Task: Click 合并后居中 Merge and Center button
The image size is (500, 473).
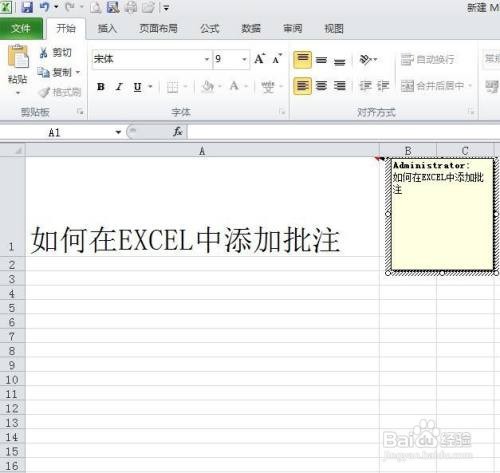Action: point(432,86)
